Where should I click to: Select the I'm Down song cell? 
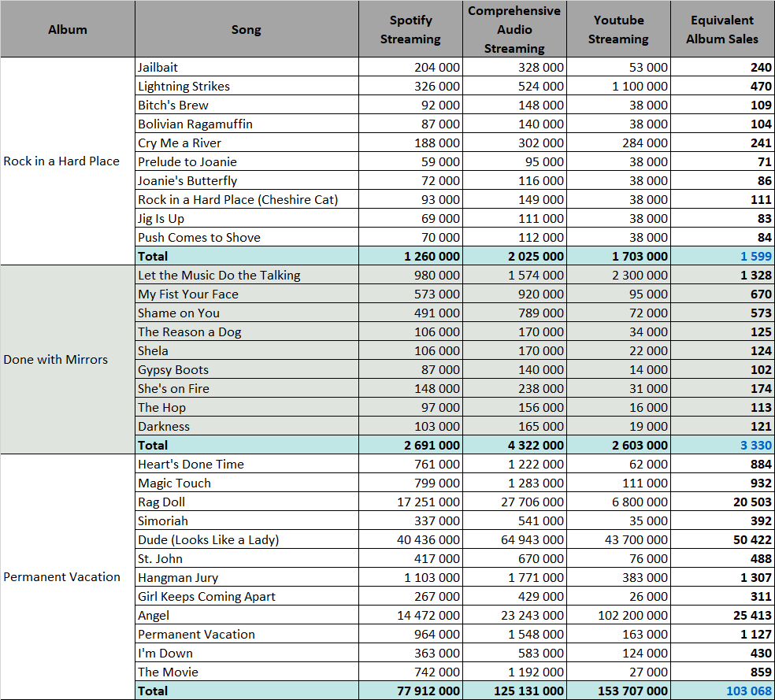(247, 653)
